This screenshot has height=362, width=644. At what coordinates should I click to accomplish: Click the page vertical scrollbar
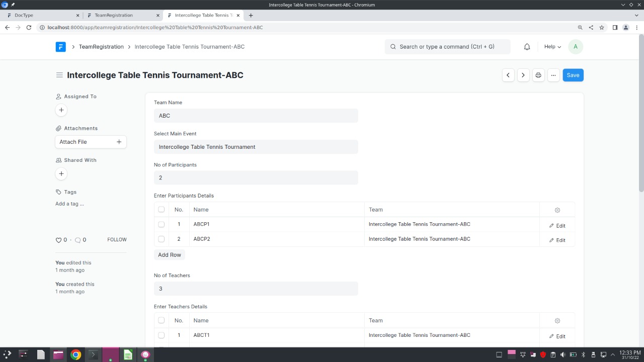coord(641,113)
